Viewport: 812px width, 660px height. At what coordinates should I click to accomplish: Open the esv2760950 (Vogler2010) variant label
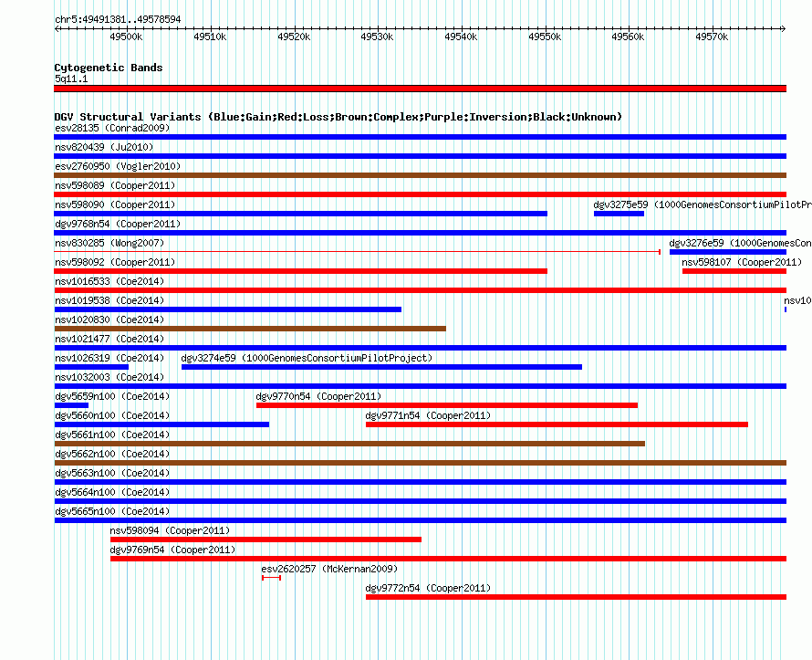coord(118,166)
